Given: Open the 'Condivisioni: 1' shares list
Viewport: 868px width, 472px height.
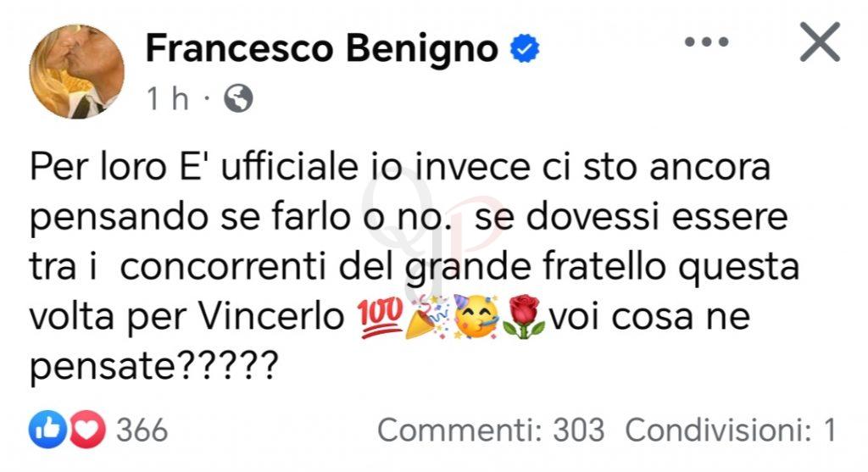Looking at the screenshot, I should pyautogui.click(x=731, y=430).
